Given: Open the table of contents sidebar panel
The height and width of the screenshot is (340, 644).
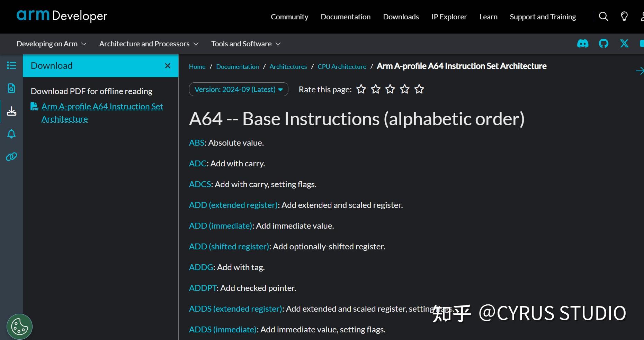Looking at the screenshot, I should [11, 65].
